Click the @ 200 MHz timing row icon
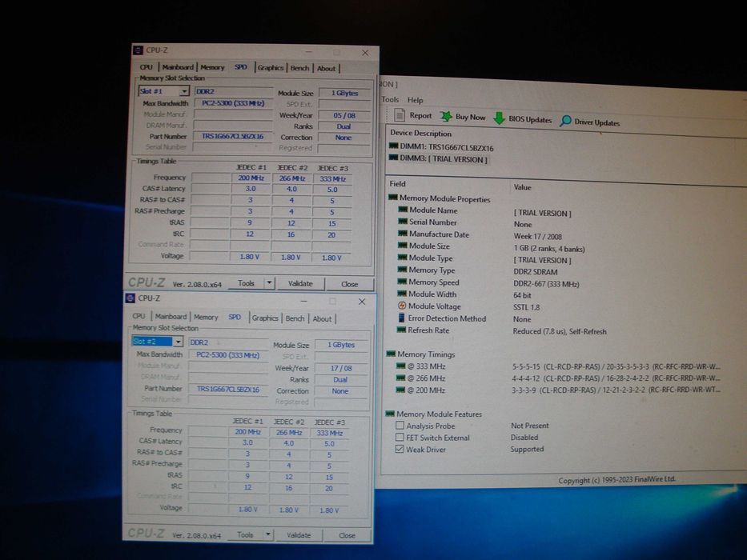Viewport: 747px width, 560px height. [400, 390]
